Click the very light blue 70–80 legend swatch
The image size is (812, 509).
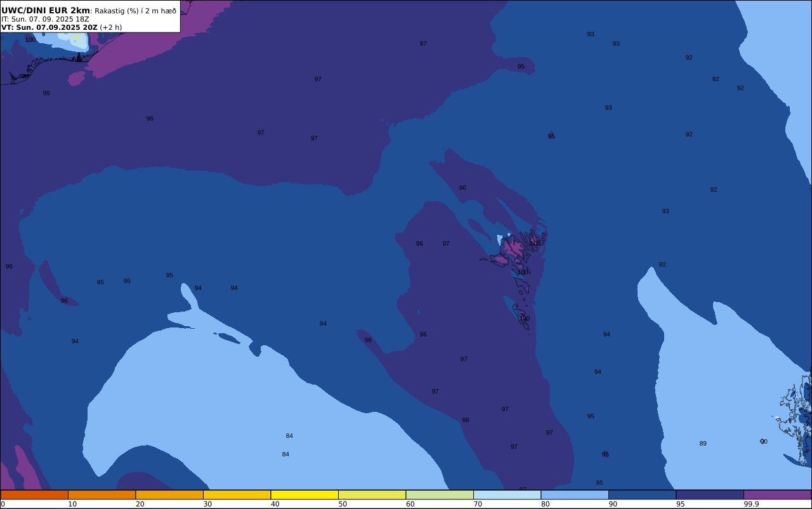point(507,494)
